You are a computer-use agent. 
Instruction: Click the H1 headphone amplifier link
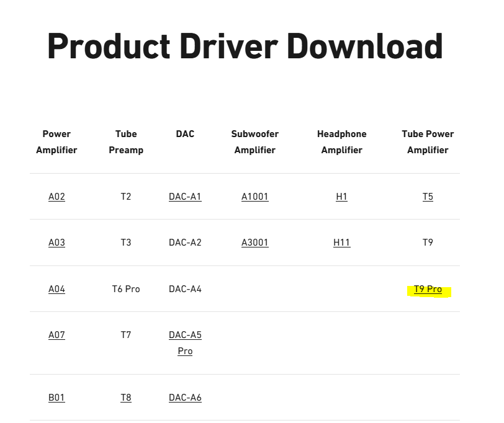pos(341,197)
